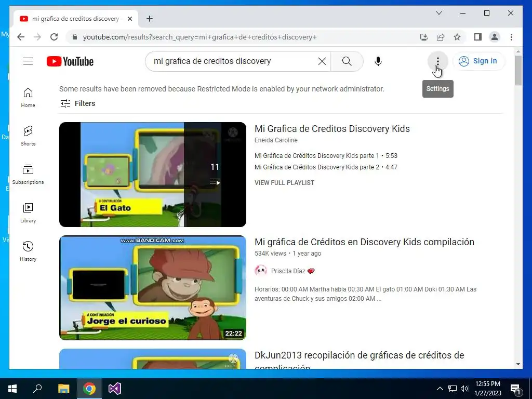Viewport: 532px width, 399px height.
Task: Open Eneida Caroline channel
Action: pyautogui.click(x=276, y=140)
